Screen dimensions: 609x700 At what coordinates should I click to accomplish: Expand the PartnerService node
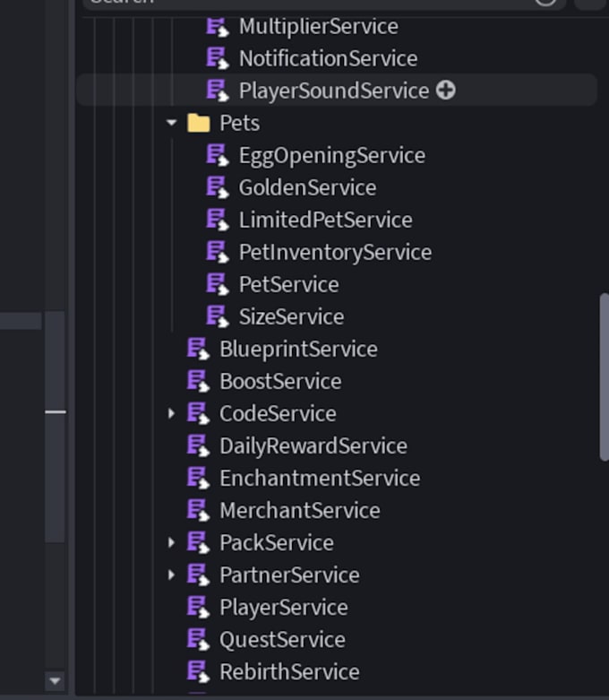point(171,575)
